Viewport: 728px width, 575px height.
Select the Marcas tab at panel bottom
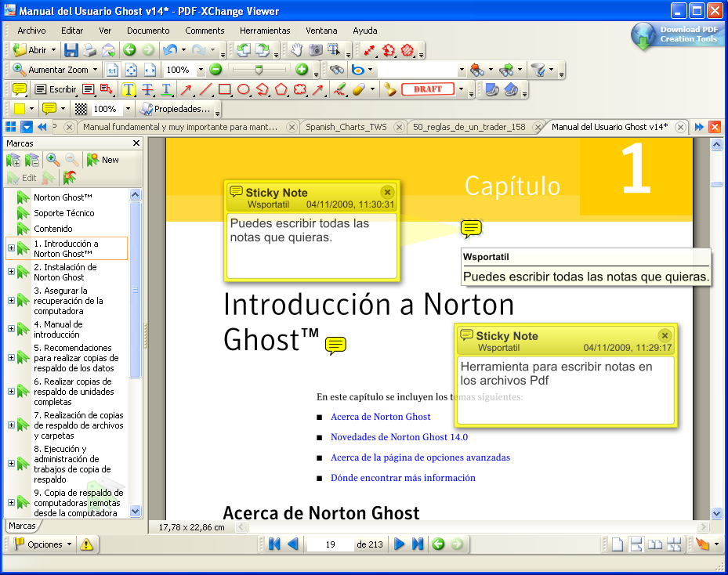coord(22,526)
